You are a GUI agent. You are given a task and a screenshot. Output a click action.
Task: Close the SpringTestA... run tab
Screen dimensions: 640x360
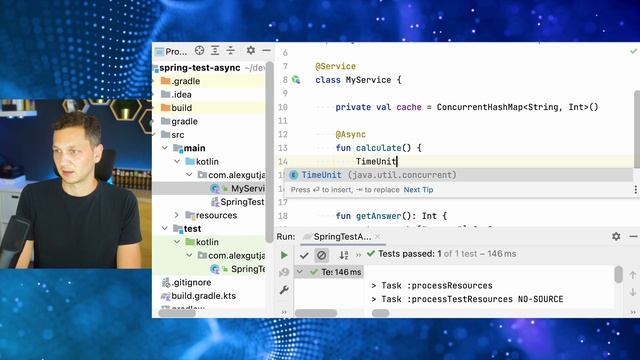point(378,236)
